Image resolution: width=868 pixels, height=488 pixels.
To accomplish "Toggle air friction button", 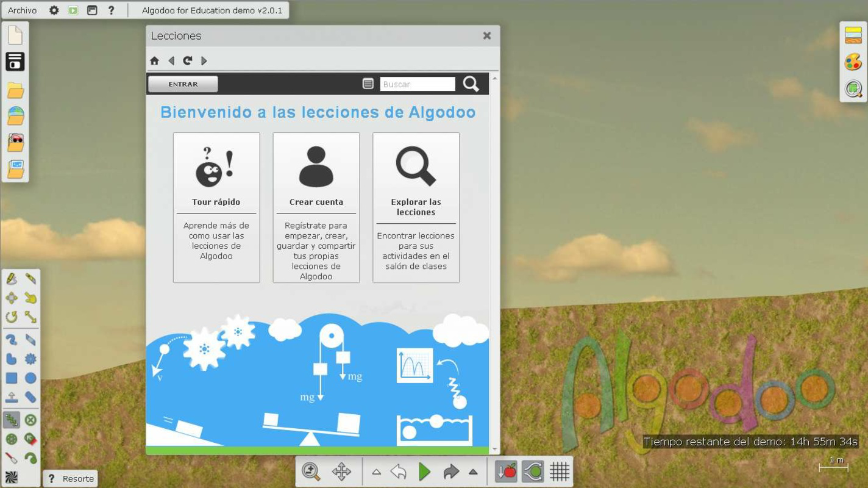I will click(533, 471).
